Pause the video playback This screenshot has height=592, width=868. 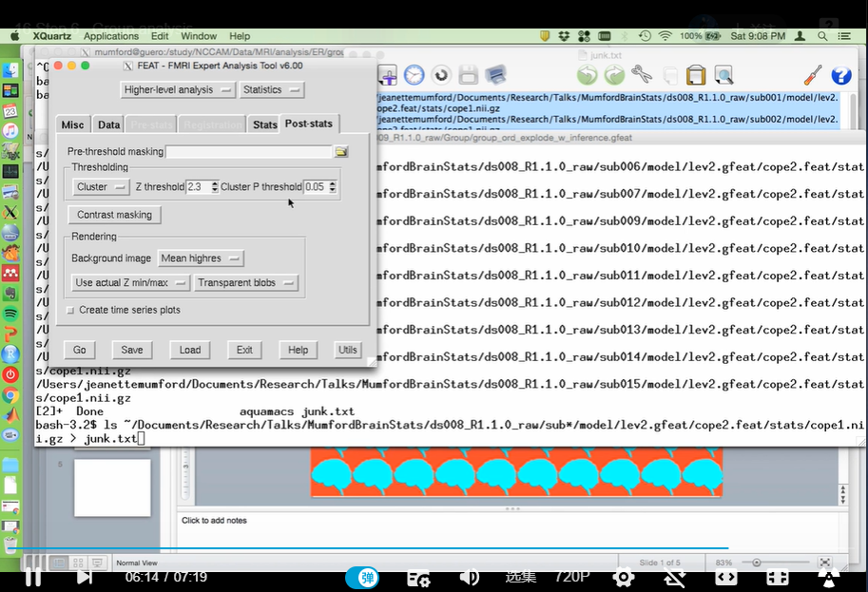[x=33, y=578]
